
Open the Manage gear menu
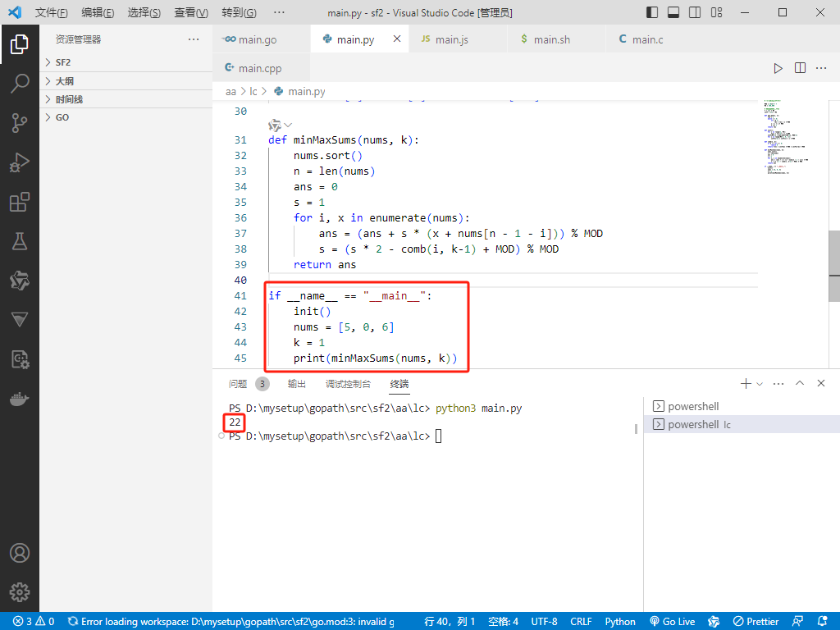coord(20,592)
